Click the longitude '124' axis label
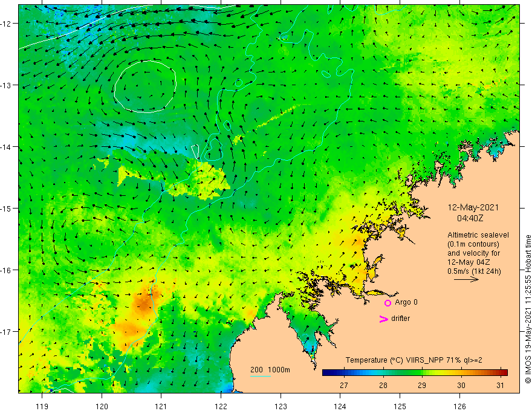Viewport: 532px width, 411px height. click(340, 406)
